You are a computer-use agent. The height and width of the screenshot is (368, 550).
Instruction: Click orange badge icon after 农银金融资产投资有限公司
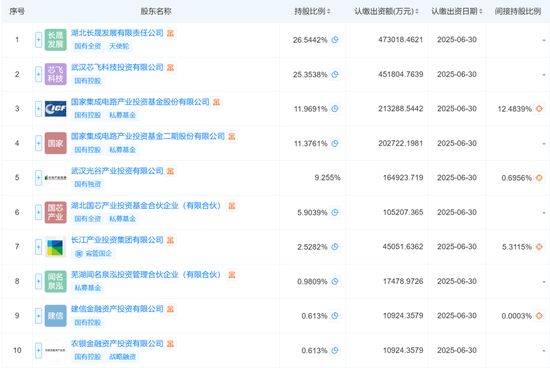(170, 343)
